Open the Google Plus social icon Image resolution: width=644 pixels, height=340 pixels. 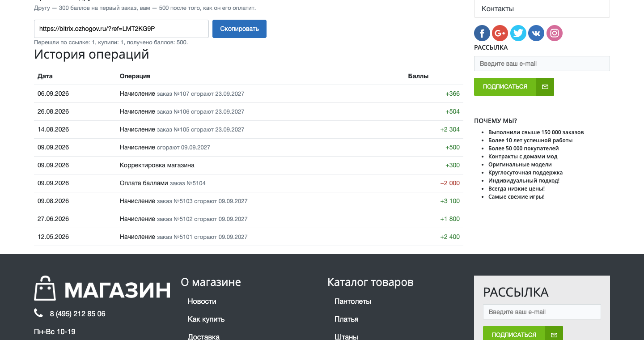[500, 33]
